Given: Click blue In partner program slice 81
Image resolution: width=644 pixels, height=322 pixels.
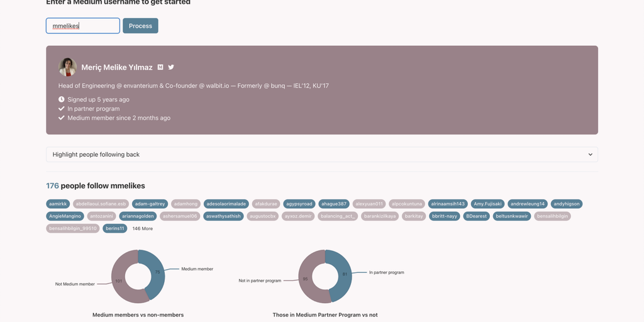Looking at the screenshot, I should click(345, 274).
